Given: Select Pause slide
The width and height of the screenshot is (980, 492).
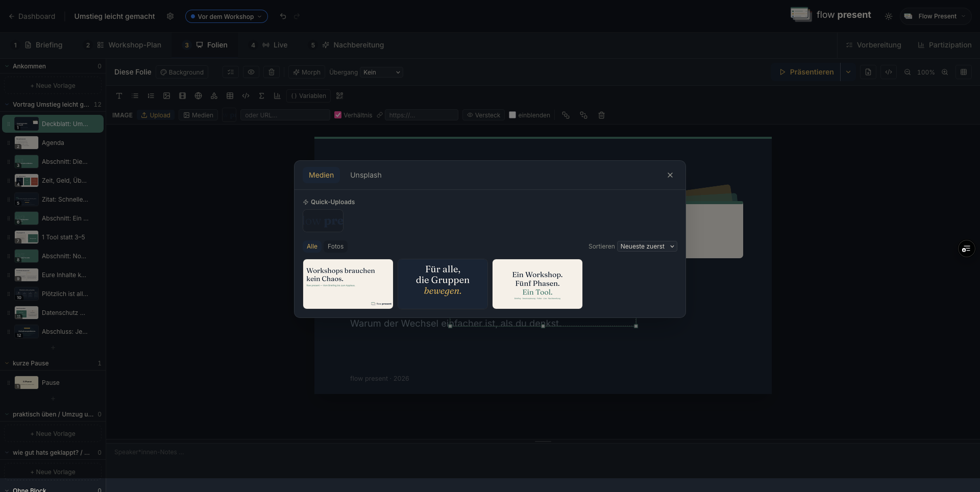Looking at the screenshot, I should pyautogui.click(x=53, y=383).
